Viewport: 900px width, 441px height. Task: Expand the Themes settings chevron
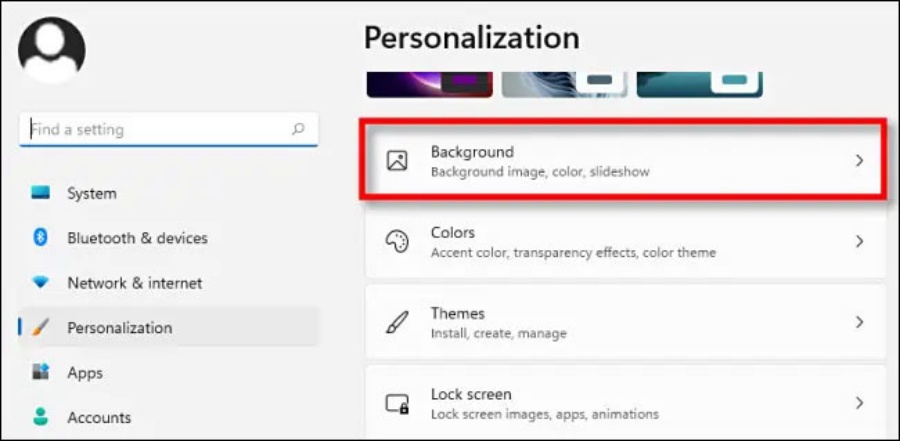click(859, 322)
